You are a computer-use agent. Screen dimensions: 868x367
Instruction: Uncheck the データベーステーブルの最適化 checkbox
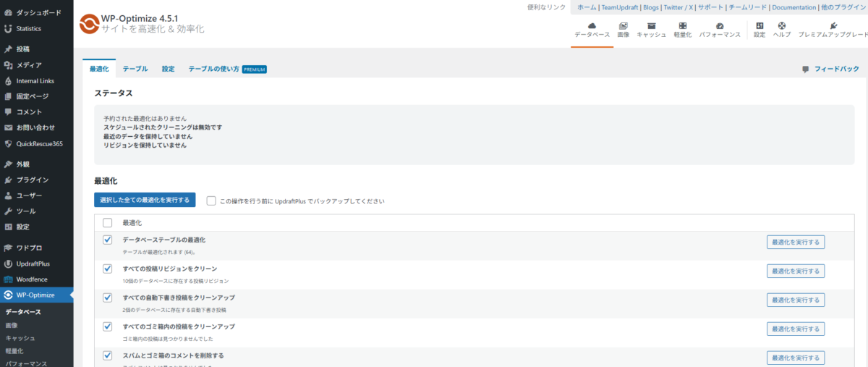coord(108,240)
